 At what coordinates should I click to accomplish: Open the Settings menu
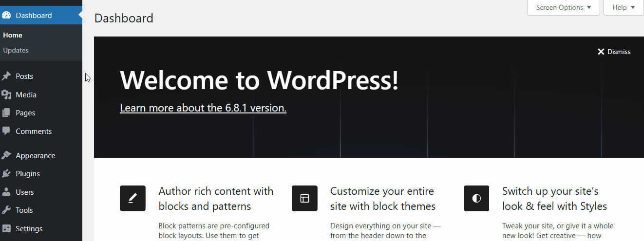pyautogui.click(x=41, y=228)
